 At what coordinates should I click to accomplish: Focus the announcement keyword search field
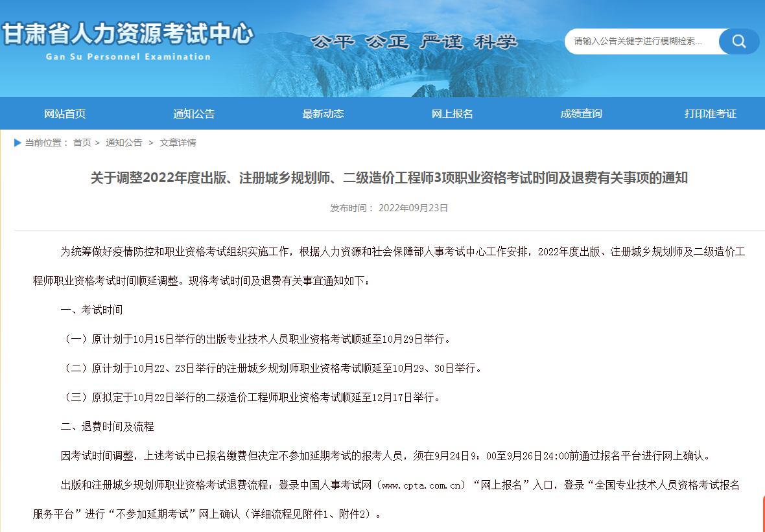click(x=641, y=41)
